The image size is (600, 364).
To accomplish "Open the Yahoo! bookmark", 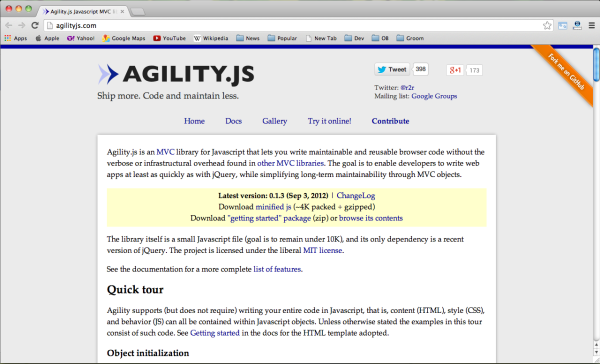I will tap(80, 38).
